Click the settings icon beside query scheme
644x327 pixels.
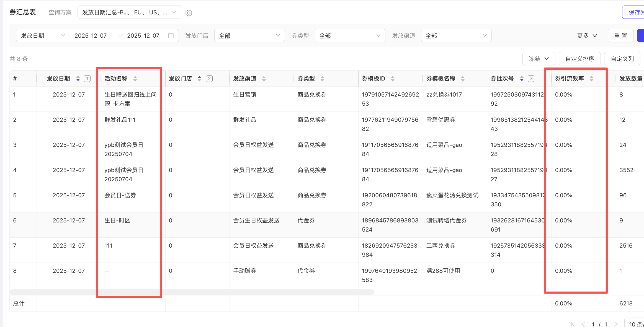pos(189,13)
